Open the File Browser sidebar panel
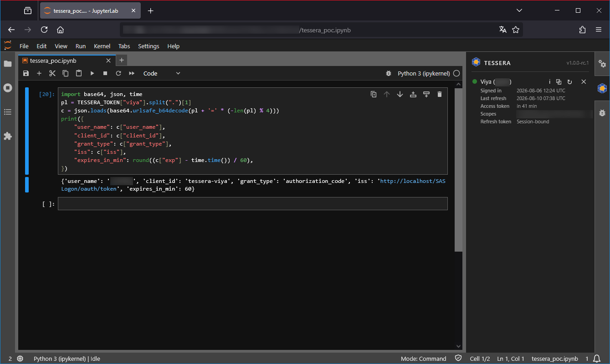Screen dimensions: 610x364 click(x=8, y=64)
